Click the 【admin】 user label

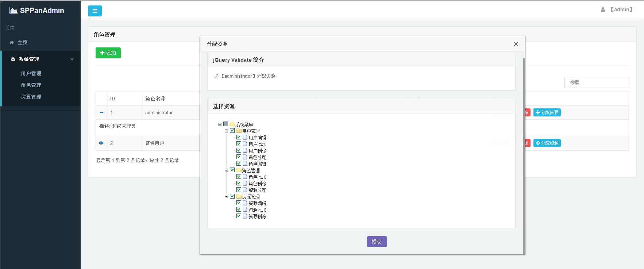[621, 9]
